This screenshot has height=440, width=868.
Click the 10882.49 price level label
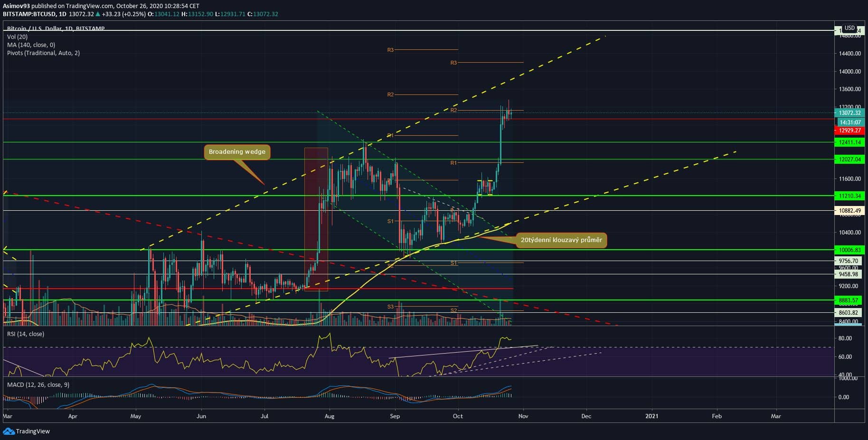tap(849, 211)
